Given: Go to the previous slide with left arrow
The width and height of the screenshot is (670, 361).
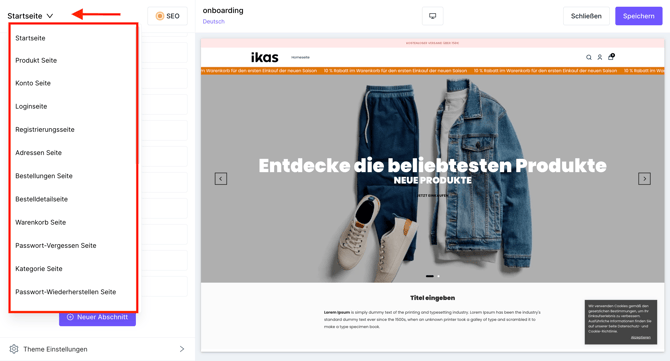Looking at the screenshot, I should coord(220,179).
